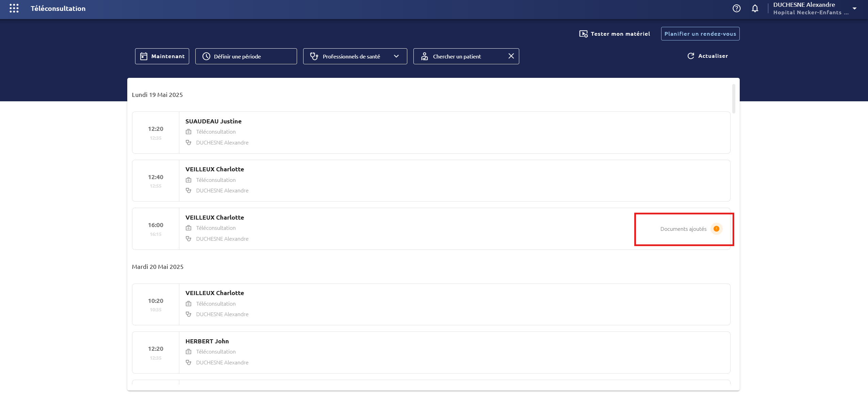Click the appointment list vertical scrollbar

734,99
